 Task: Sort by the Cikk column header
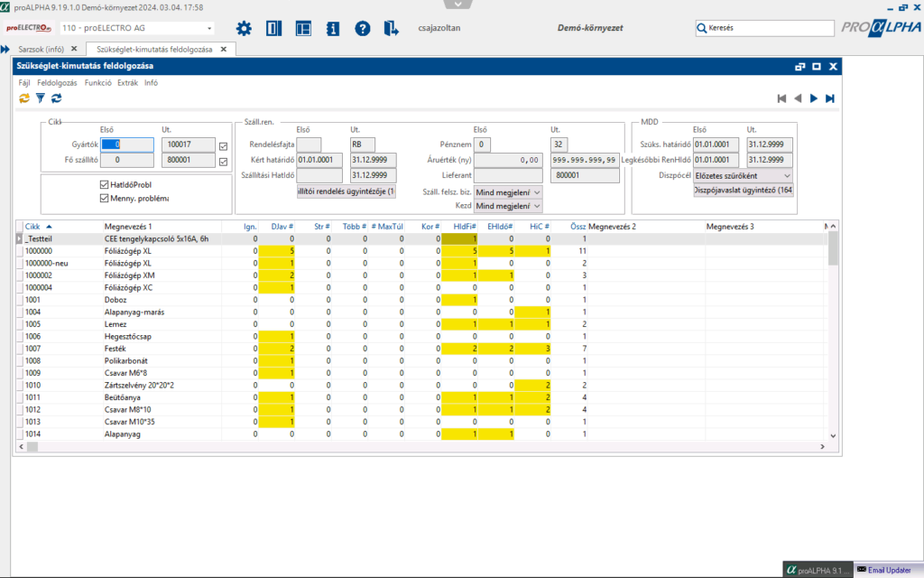coord(33,226)
